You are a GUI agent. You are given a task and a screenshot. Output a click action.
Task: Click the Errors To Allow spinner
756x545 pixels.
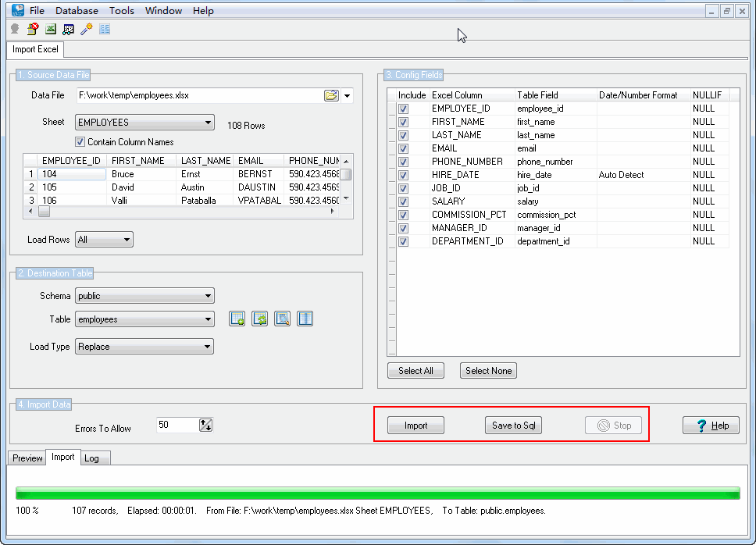click(205, 425)
